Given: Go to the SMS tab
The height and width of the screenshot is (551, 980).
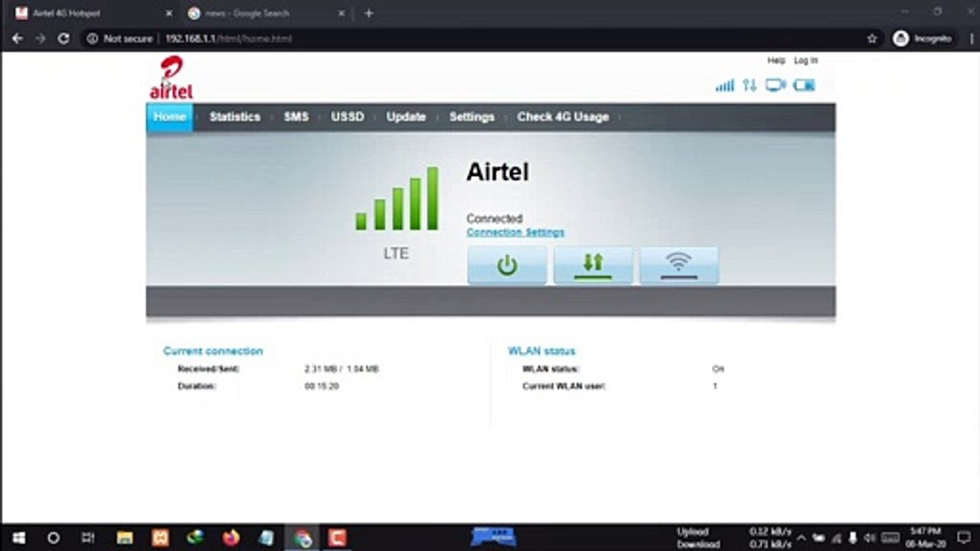Looking at the screenshot, I should (x=296, y=117).
